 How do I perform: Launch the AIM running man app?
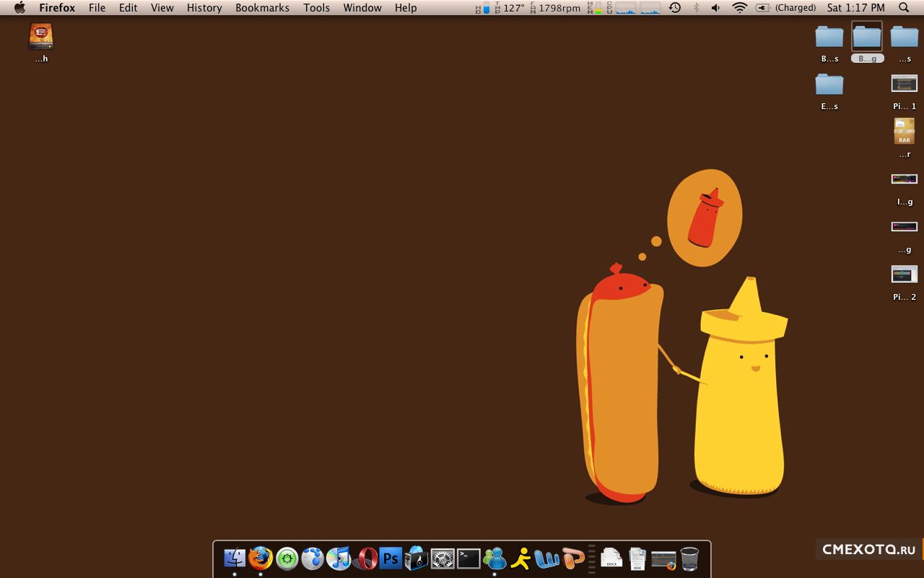tap(520, 558)
